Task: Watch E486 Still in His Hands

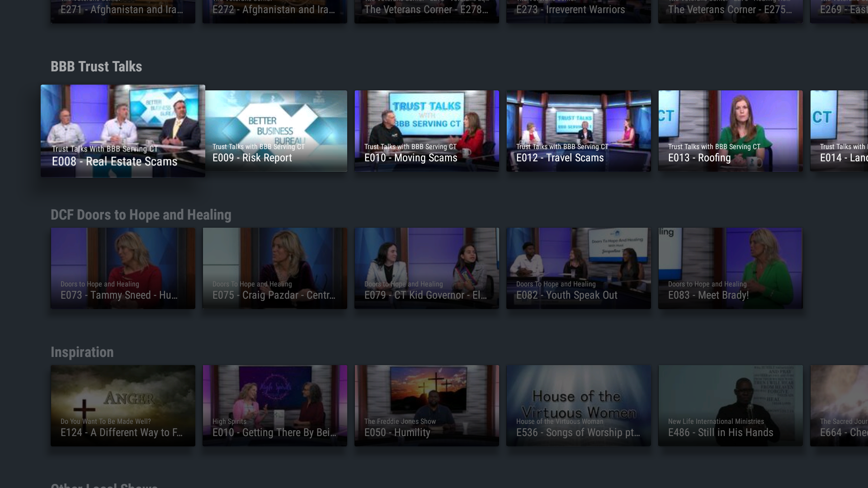Action: tap(731, 405)
